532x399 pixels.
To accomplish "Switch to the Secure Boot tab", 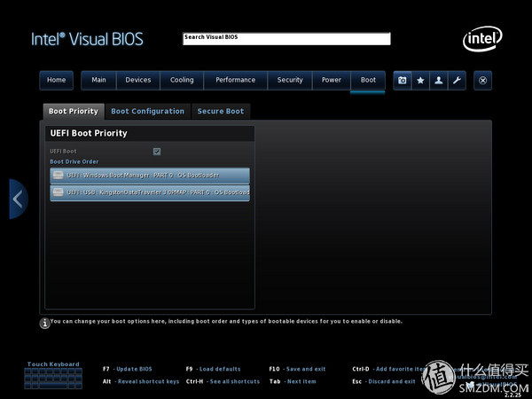I will (x=221, y=112).
